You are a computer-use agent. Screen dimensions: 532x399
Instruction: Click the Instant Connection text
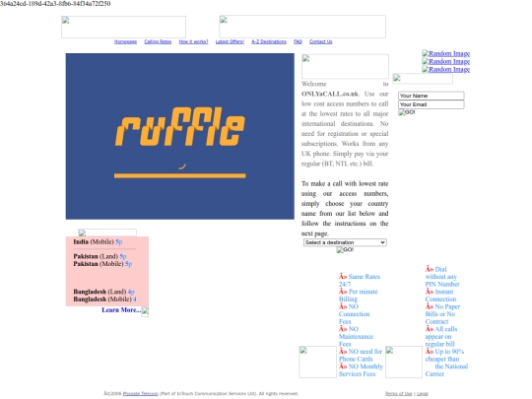tap(440, 296)
